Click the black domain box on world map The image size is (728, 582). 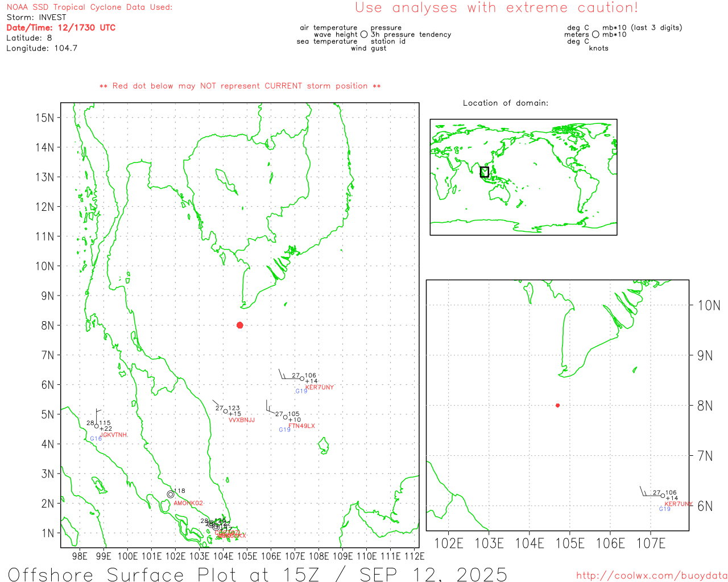[484, 172]
